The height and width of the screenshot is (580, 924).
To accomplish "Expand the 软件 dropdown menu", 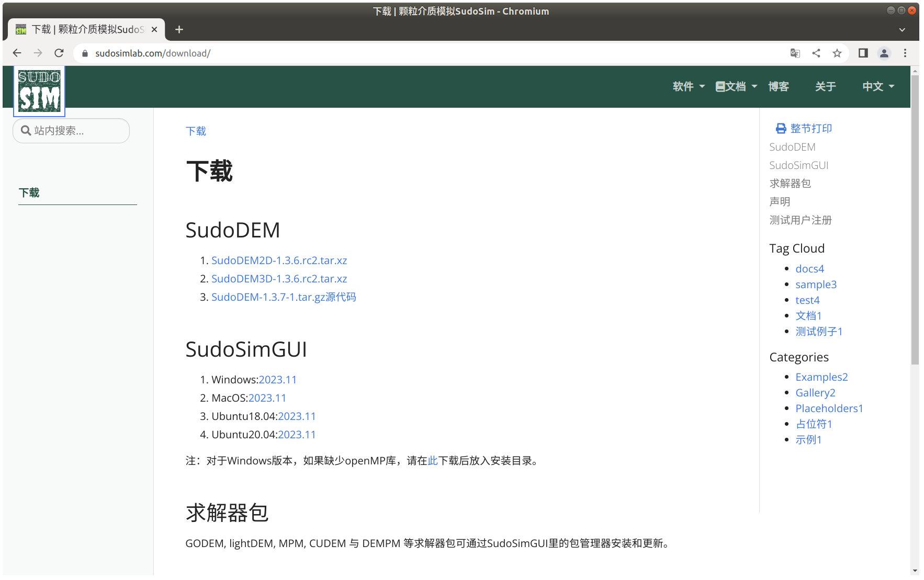I will pos(689,86).
